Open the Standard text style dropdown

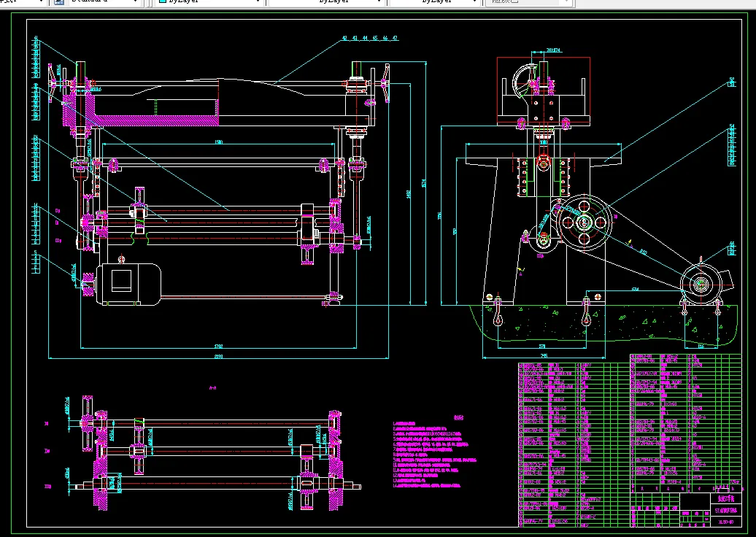pyautogui.click(x=104, y=2)
